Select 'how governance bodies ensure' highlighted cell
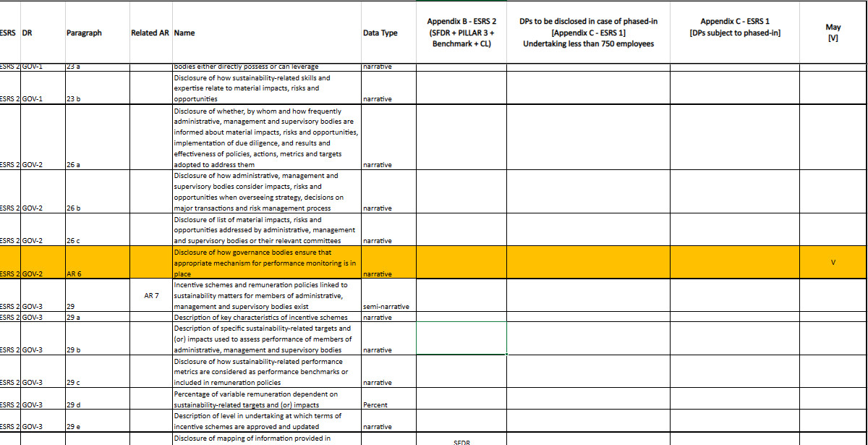868x445 pixels. (x=266, y=262)
